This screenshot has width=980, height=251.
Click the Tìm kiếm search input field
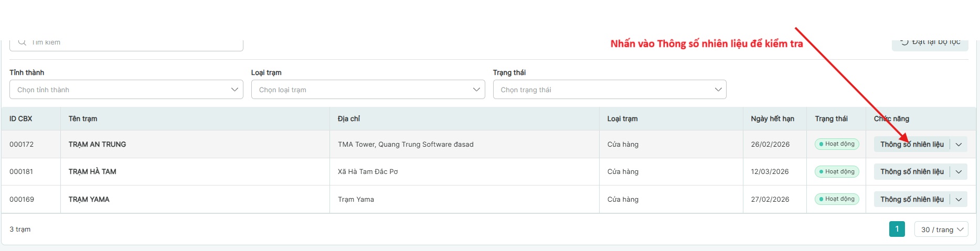(131, 42)
